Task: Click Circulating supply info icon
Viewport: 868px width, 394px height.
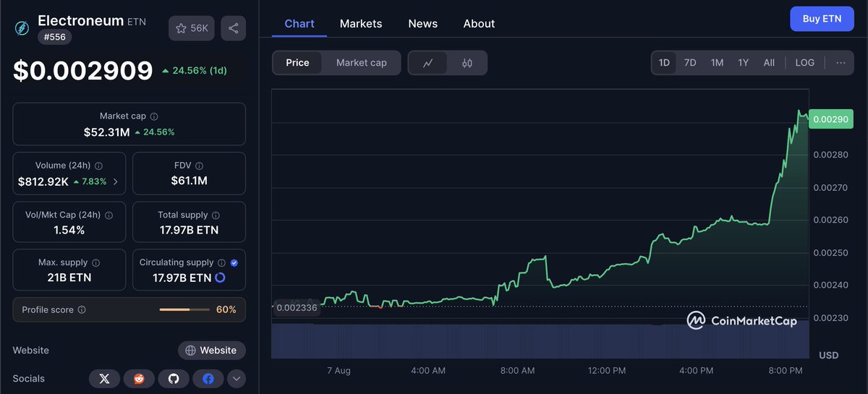Action: tap(222, 263)
